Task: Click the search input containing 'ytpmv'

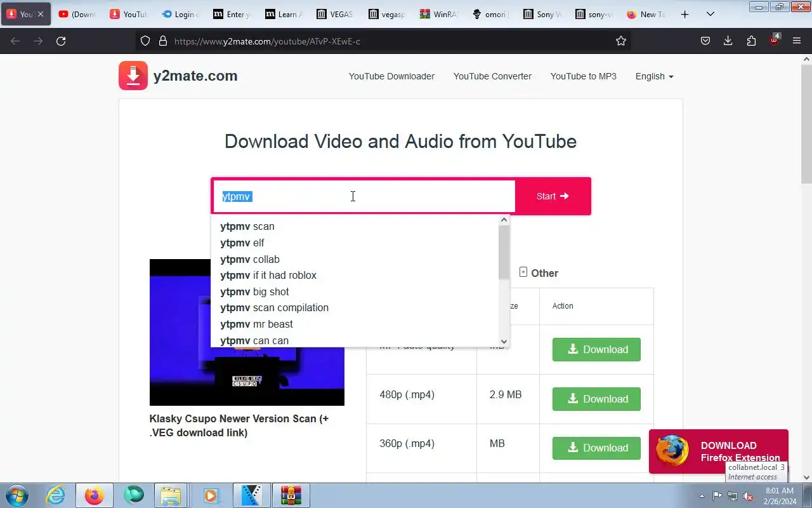Action: [x=364, y=196]
